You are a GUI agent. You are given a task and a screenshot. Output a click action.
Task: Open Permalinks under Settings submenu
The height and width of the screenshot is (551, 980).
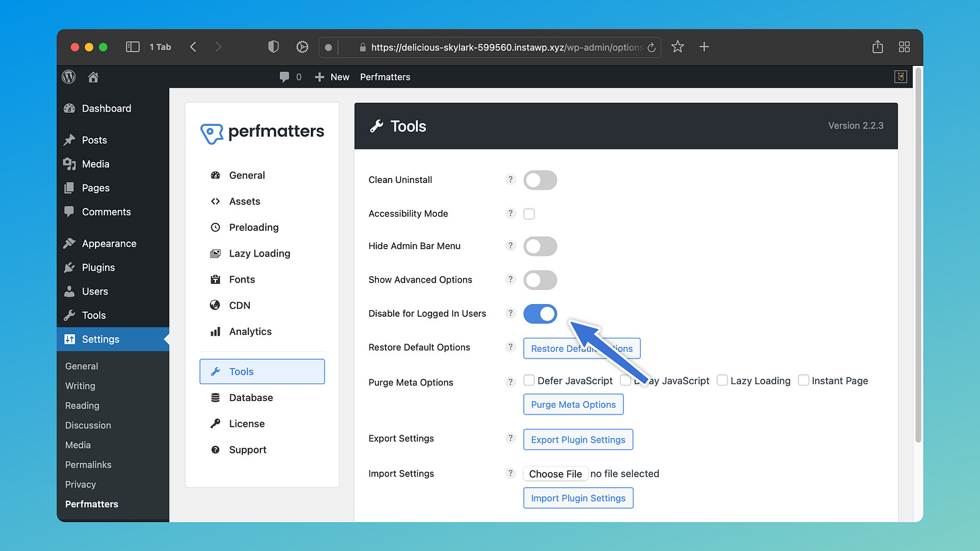pos(88,465)
